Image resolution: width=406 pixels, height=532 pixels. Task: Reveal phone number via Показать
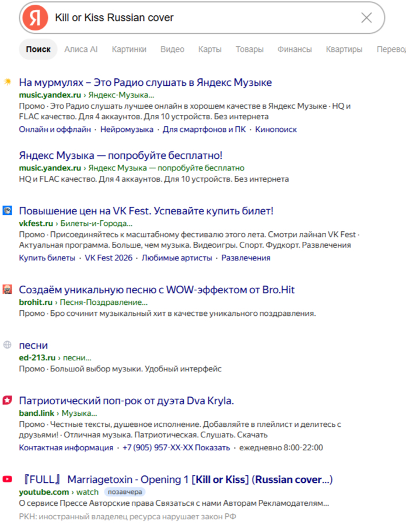212,447
